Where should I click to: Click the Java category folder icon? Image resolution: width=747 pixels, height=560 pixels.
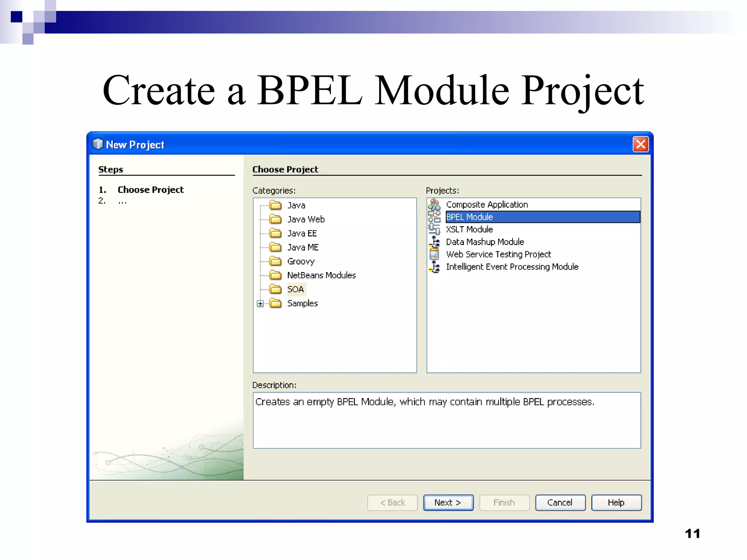pyautogui.click(x=276, y=205)
